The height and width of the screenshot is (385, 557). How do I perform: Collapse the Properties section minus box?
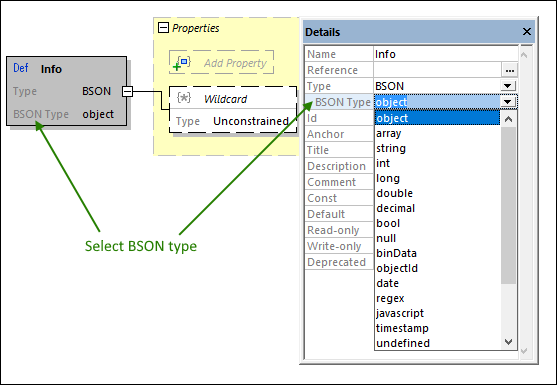pos(163,28)
